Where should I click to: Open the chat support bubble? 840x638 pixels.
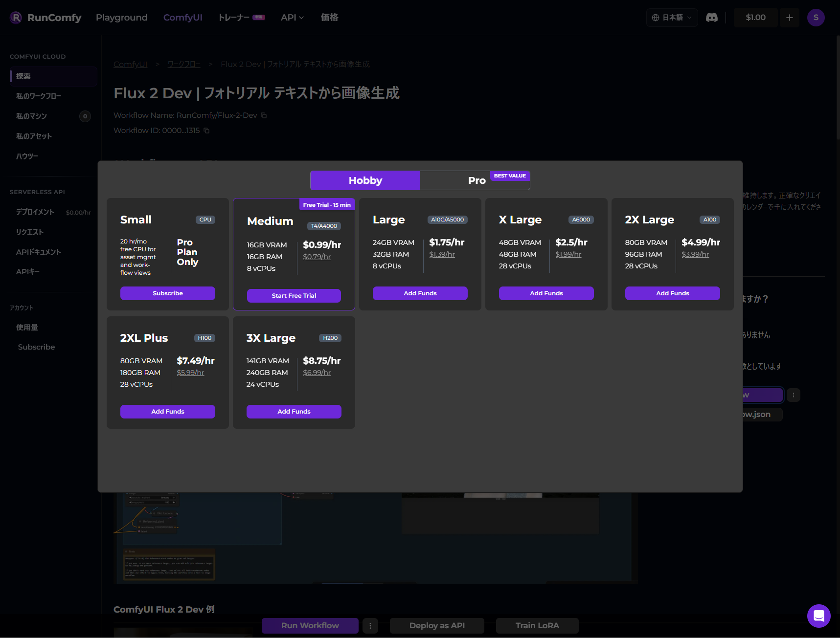click(x=818, y=616)
